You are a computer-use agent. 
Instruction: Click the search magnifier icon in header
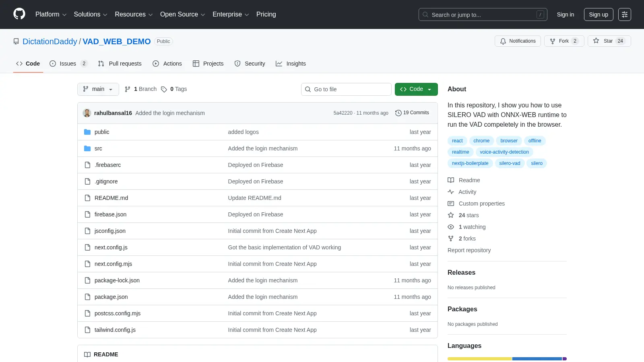(x=425, y=14)
